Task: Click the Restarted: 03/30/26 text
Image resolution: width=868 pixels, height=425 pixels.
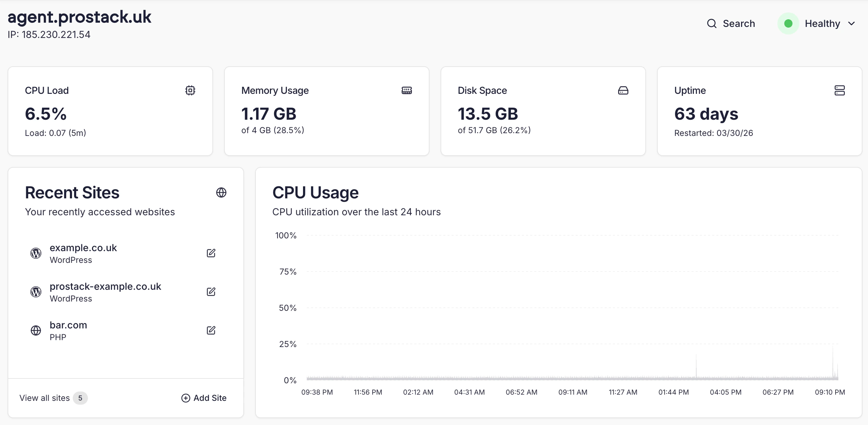Action: [x=714, y=133]
